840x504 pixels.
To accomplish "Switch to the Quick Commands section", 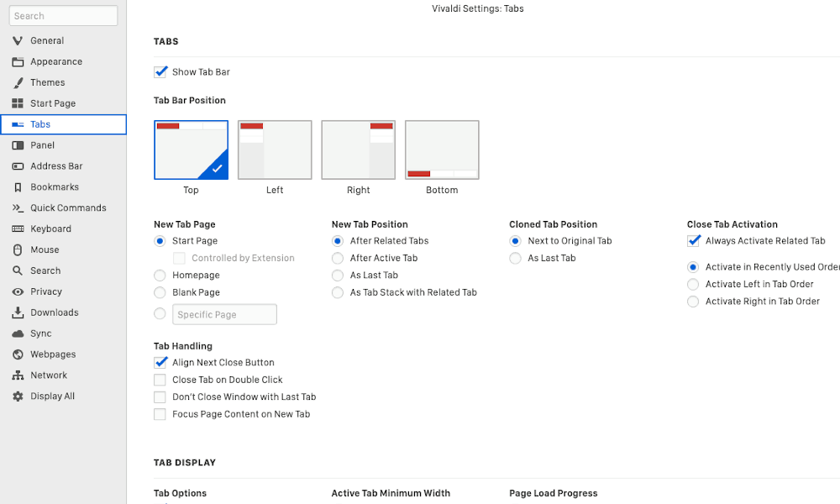I will [x=69, y=207].
